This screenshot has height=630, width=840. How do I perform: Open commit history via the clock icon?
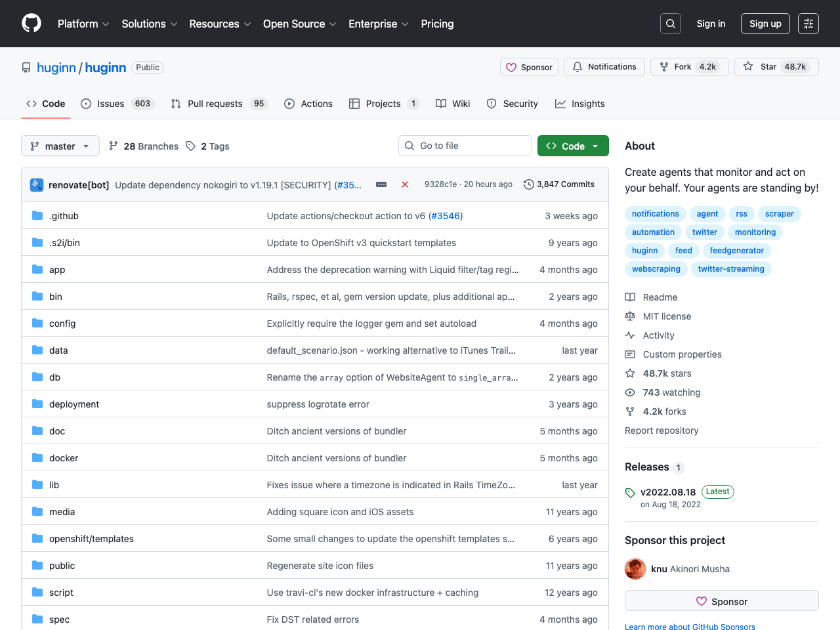click(x=529, y=184)
